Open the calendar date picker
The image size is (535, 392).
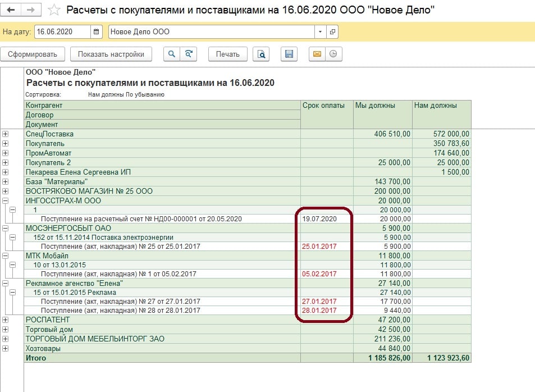tap(96, 32)
